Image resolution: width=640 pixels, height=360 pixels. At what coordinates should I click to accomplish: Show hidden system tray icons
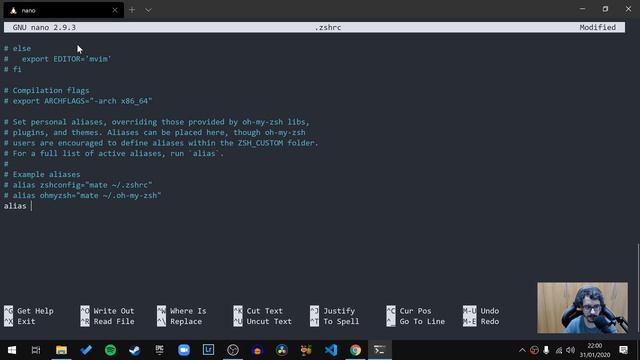[522, 350]
